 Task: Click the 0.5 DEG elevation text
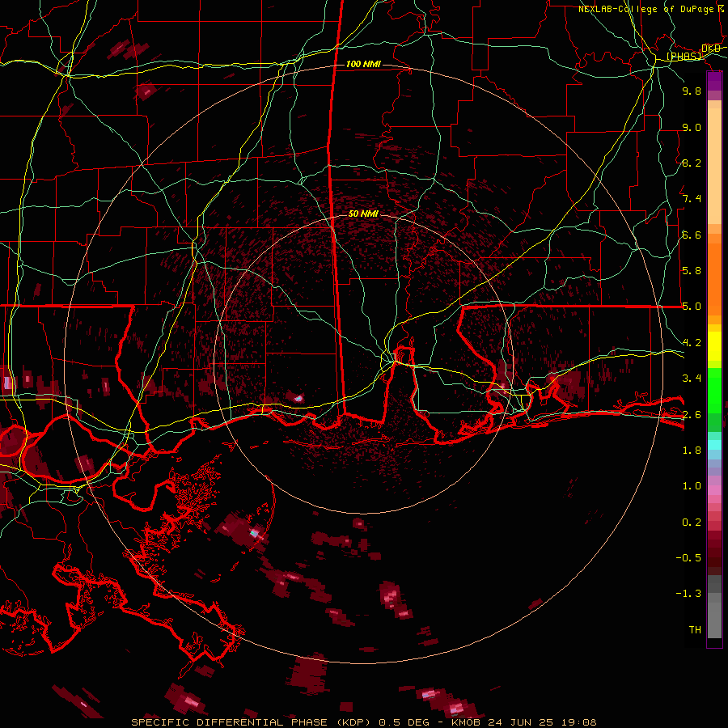(404, 722)
